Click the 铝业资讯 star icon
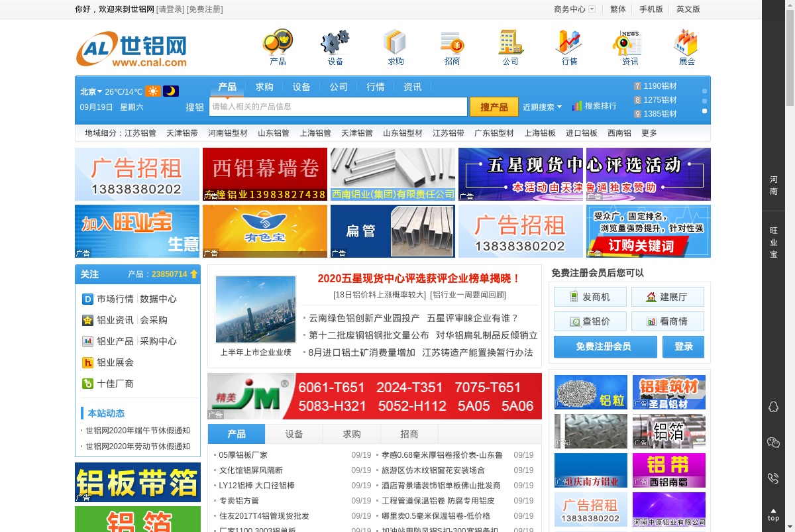This screenshot has height=532, width=795. (x=87, y=320)
